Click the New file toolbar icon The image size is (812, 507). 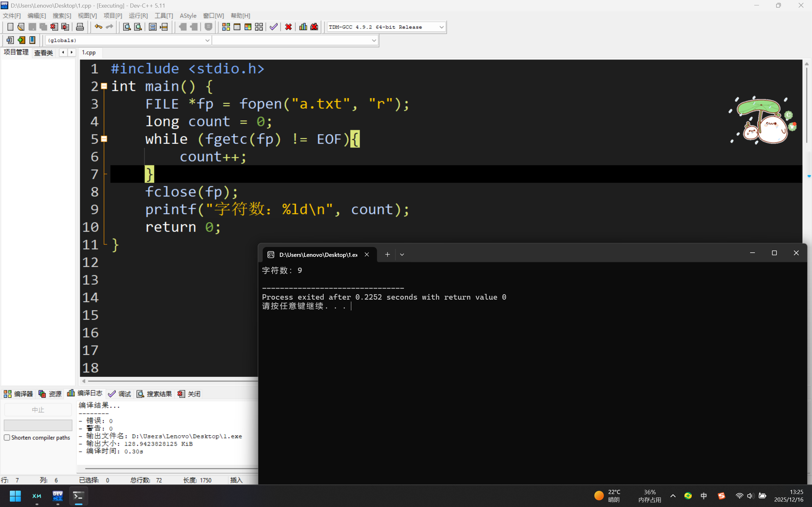(x=10, y=27)
